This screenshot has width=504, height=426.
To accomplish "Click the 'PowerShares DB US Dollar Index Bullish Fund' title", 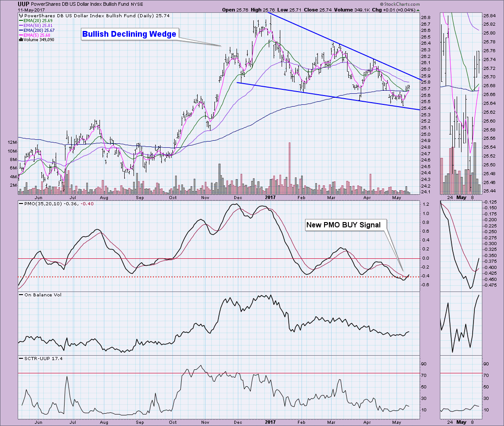I will coord(80,4).
